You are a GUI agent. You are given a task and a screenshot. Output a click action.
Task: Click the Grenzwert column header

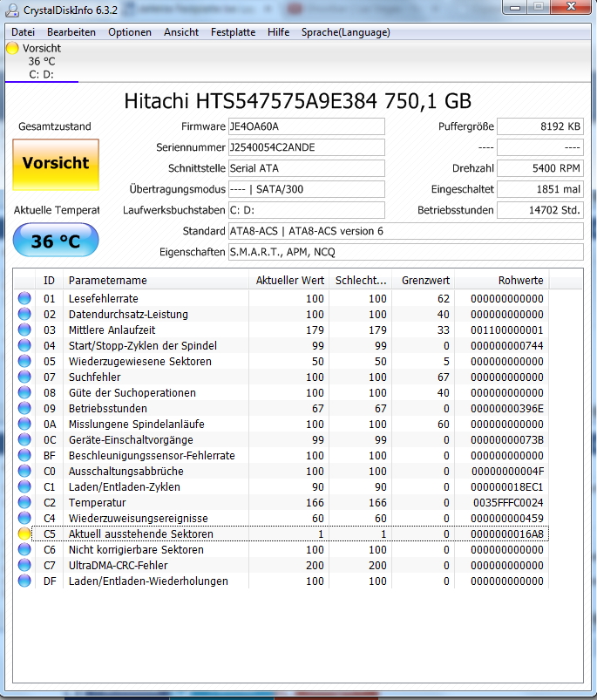click(424, 281)
